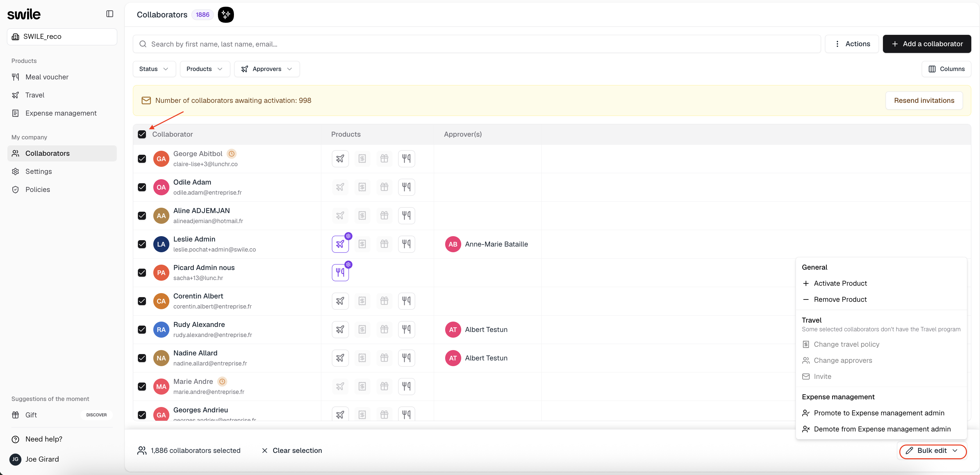Click the collaborator search field
The image size is (980, 475).
point(477,44)
